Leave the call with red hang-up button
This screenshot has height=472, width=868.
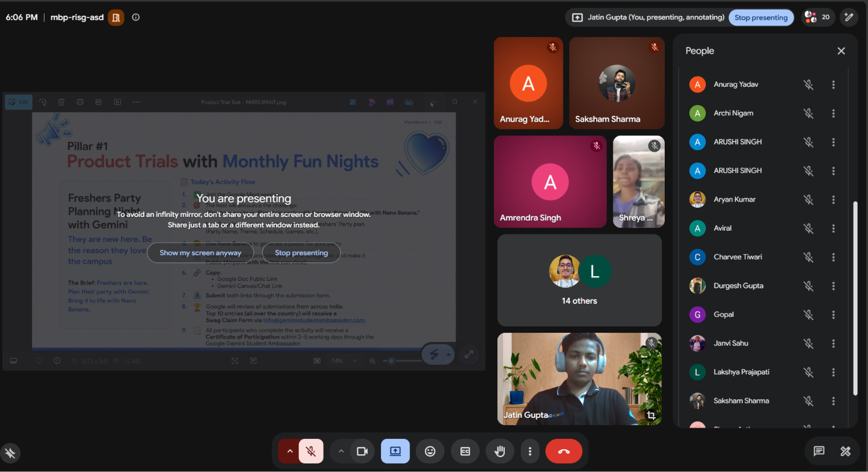(x=564, y=451)
